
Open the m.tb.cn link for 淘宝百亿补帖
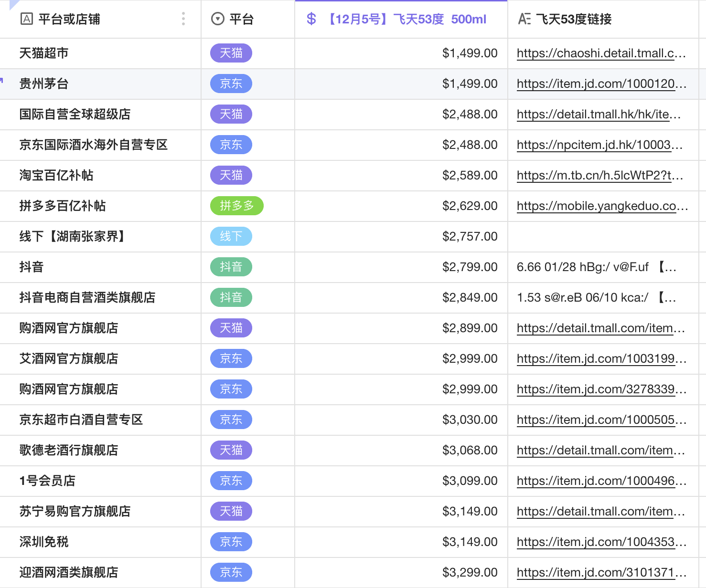click(600, 176)
